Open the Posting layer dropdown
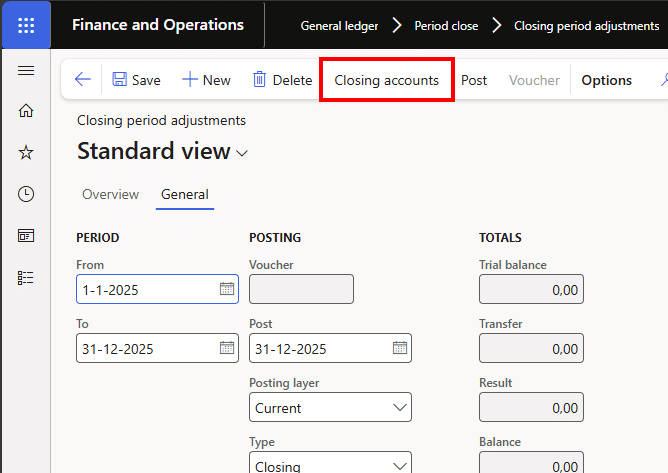This screenshot has width=668, height=473. (x=330, y=407)
